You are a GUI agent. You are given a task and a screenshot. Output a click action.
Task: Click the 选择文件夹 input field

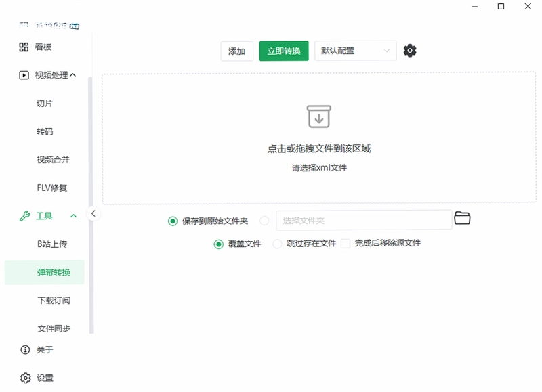point(364,220)
